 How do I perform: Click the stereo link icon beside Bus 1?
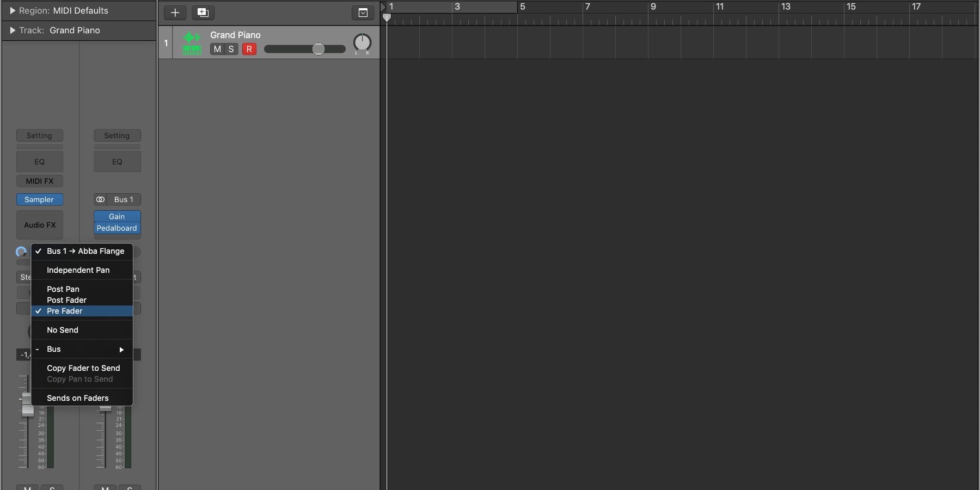[101, 199]
